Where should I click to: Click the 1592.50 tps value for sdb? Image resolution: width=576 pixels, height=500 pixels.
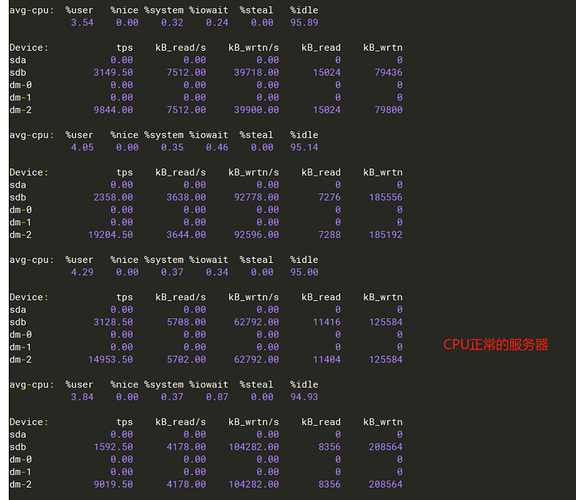(x=113, y=447)
